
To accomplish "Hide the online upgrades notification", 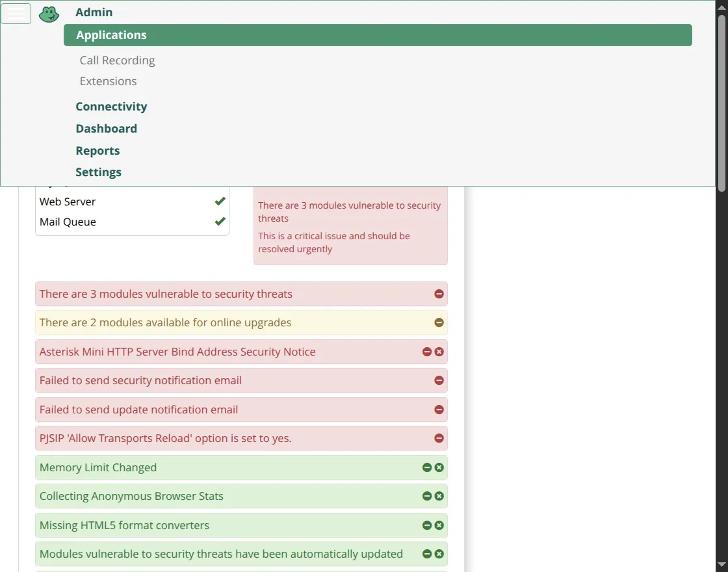I will 439,322.
